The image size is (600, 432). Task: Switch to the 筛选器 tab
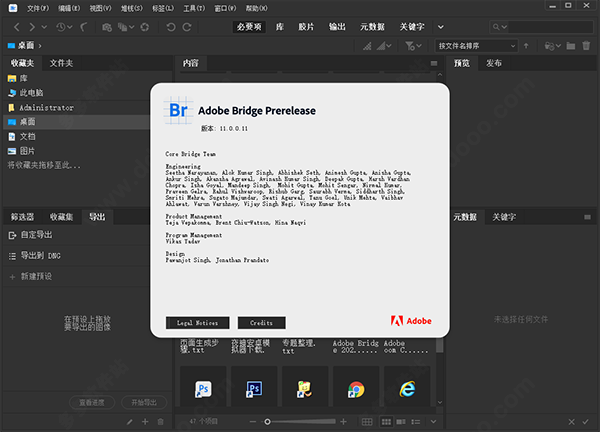click(23, 217)
